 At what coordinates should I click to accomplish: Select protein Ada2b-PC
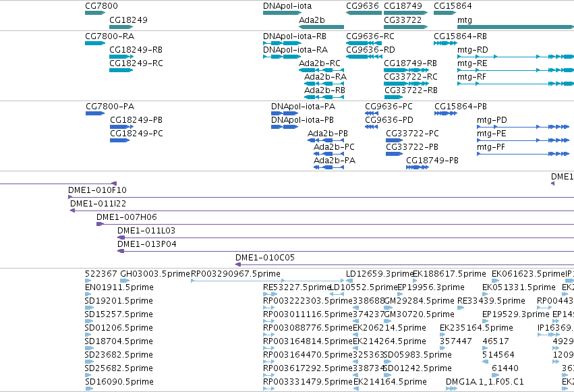[335, 147]
